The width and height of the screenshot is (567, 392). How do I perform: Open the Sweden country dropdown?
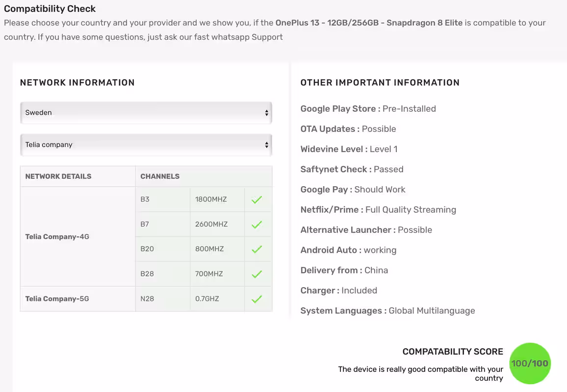tap(146, 113)
